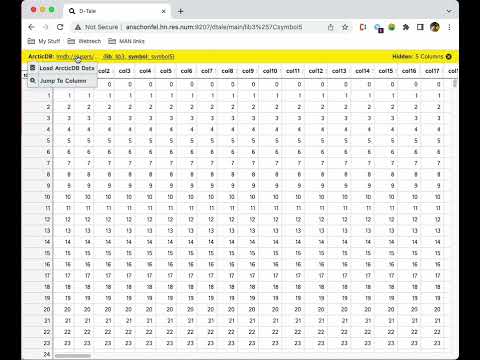Click the Load ArcticDB Data icon
This screenshot has width=480, height=360.
point(33,68)
